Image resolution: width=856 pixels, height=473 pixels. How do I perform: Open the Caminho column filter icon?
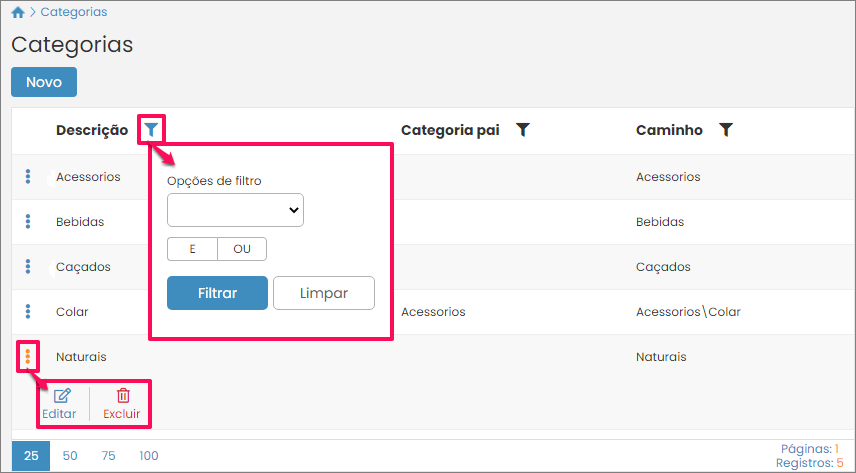(726, 130)
